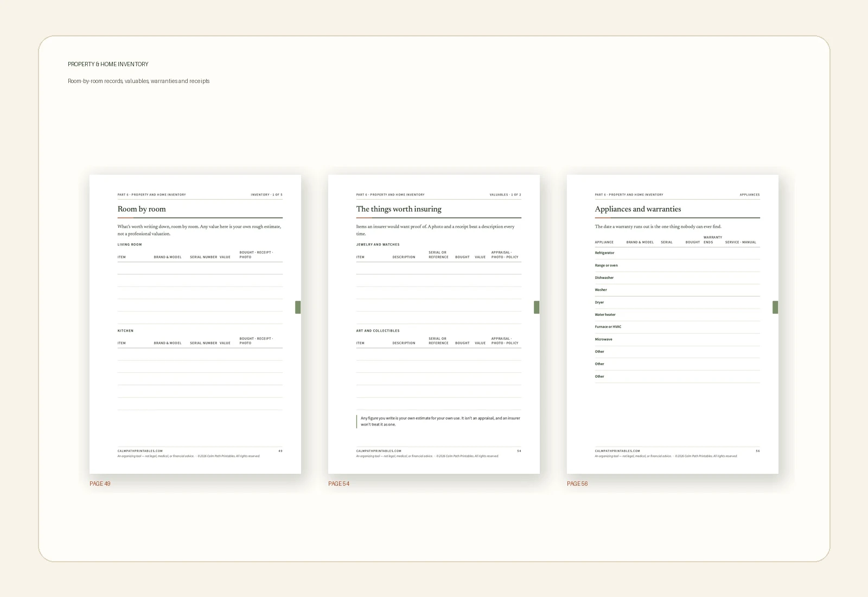Image resolution: width=868 pixels, height=597 pixels.
Task: Click 'CALMPATHPRINTABLES.COM' footer on page 49
Action: click(140, 451)
